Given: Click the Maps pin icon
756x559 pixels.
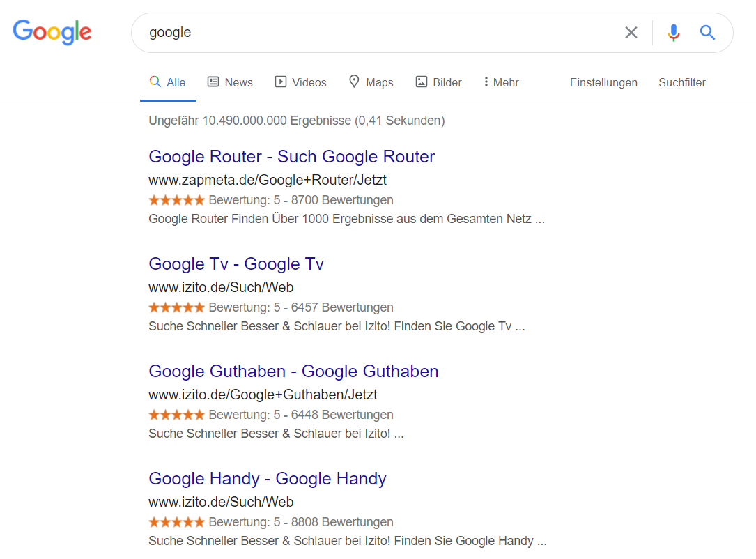Looking at the screenshot, I should coord(354,82).
